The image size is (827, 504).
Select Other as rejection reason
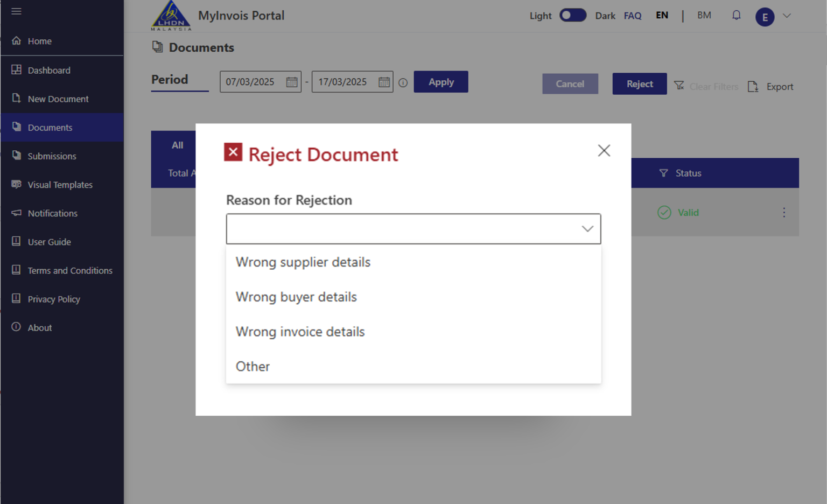[x=413, y=366]
